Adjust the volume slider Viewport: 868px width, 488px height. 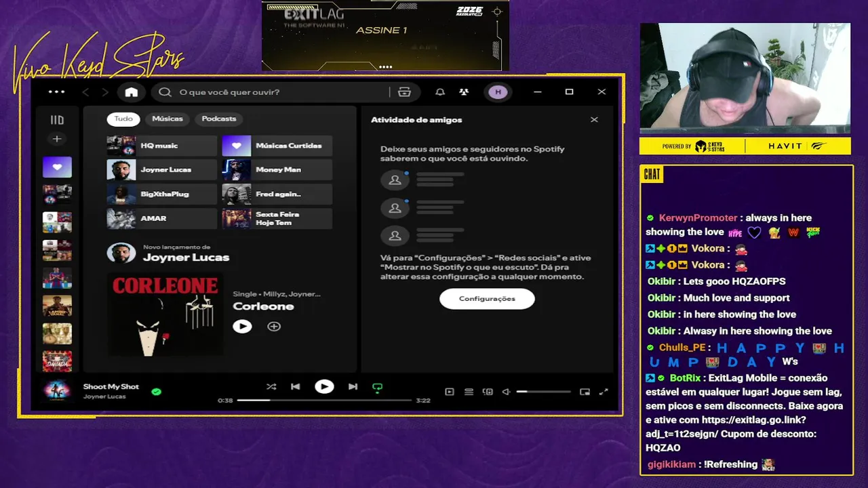pyautogui.click(x=543, y=392)
